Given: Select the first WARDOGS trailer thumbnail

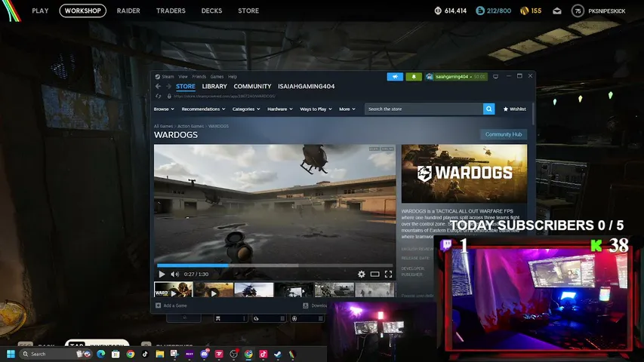Looking at the screenshot, I should 174,290.
